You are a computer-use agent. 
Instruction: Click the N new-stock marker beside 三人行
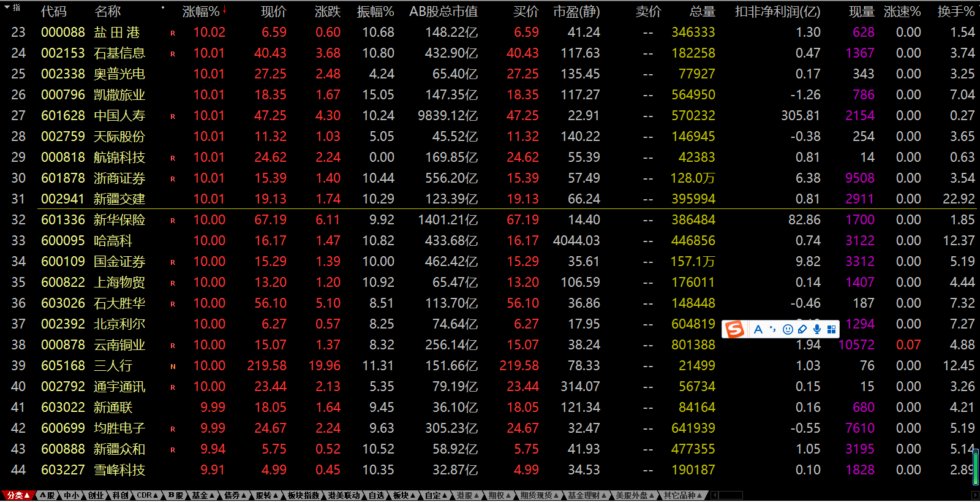(173, 367)
